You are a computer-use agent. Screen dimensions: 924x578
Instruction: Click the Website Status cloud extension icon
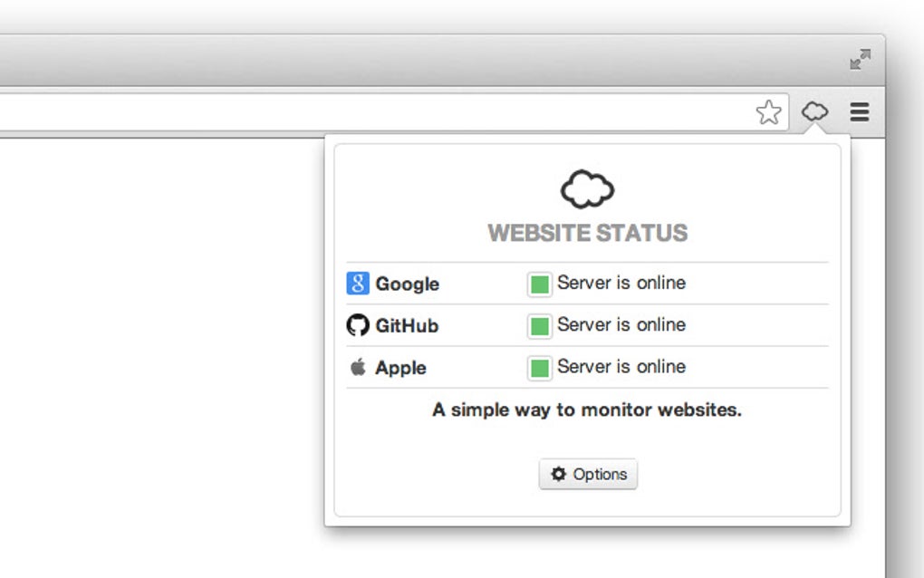tap(814, 111)
